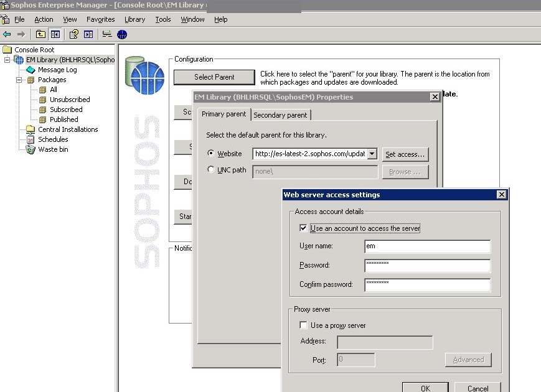
Task: Click Cancel in Web server access settings
Action: click(477, 388)
